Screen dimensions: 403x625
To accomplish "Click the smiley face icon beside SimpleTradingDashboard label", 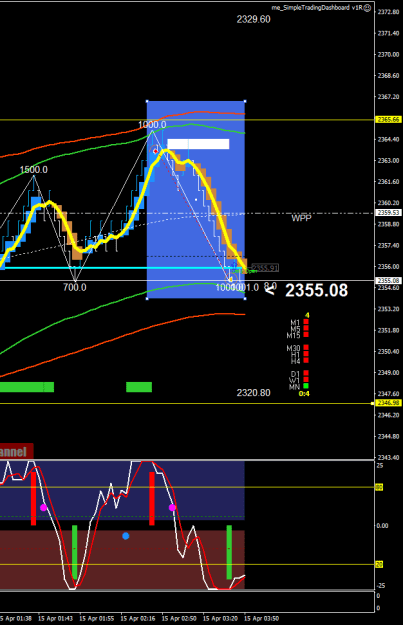I will click(367, 8).
